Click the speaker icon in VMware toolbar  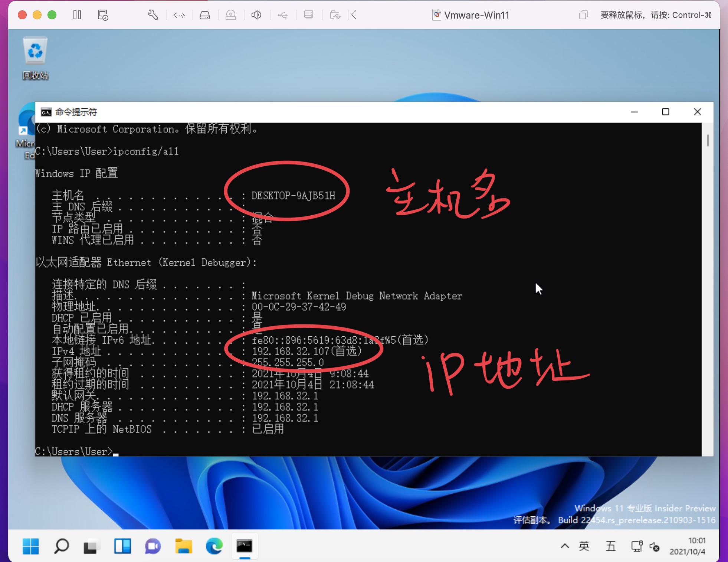pyautogui.click(x=256, y=15)
